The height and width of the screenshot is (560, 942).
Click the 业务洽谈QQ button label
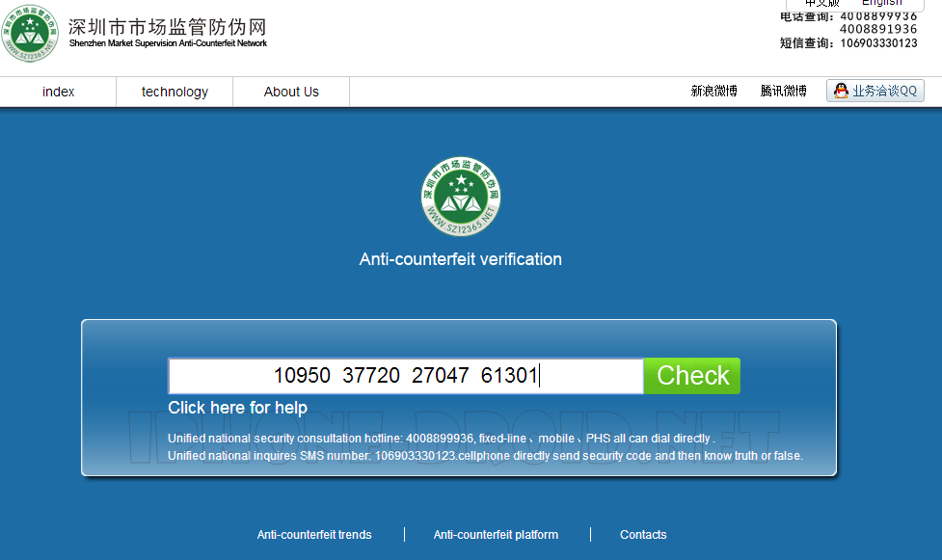884,91
